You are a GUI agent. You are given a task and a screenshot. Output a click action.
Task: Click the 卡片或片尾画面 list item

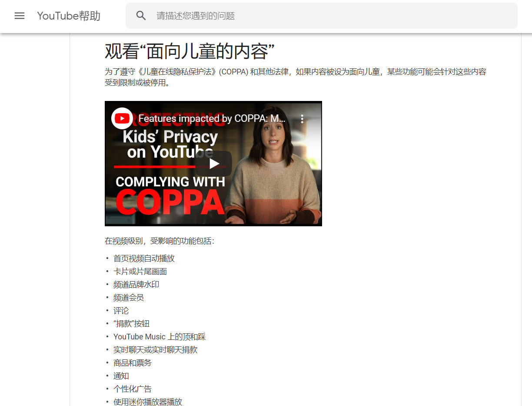pyautogui.click(x=140, y=272)
